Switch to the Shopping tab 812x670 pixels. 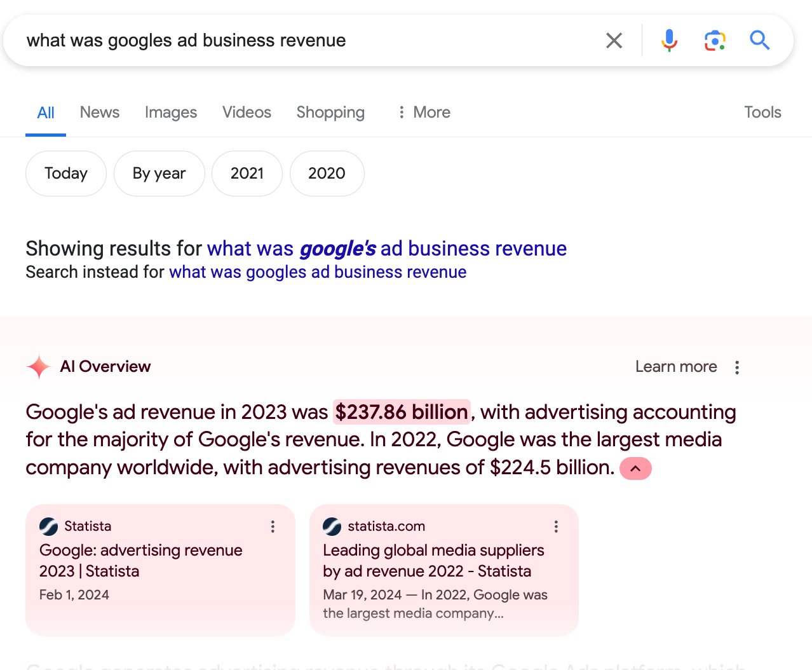coord(330,113)
